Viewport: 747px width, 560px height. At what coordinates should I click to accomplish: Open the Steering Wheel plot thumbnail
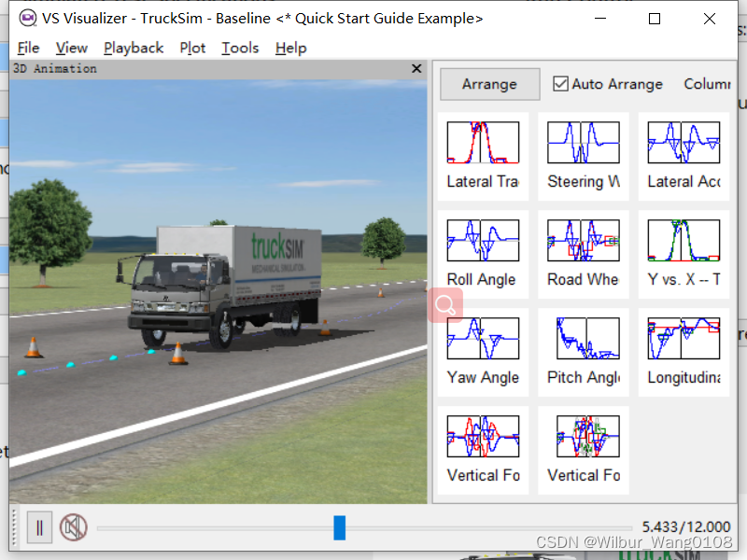click(x=584, y=156)
